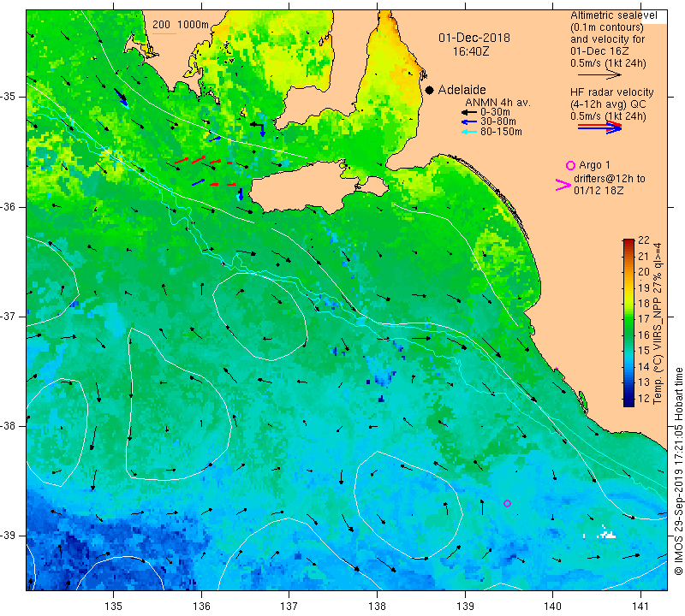
Task: Click the Adelaide city label
Action: [x=462, y=90]
